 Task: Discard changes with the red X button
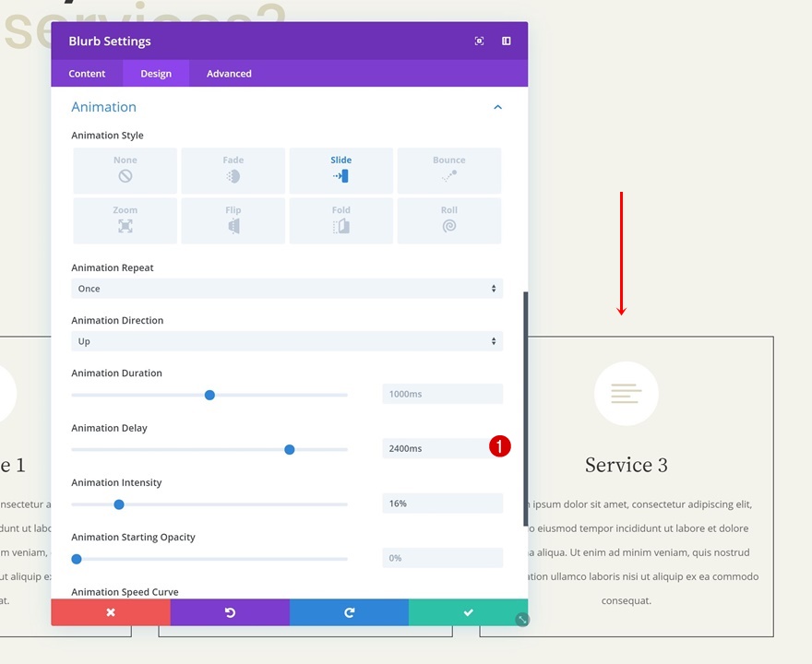click(111, 612)
